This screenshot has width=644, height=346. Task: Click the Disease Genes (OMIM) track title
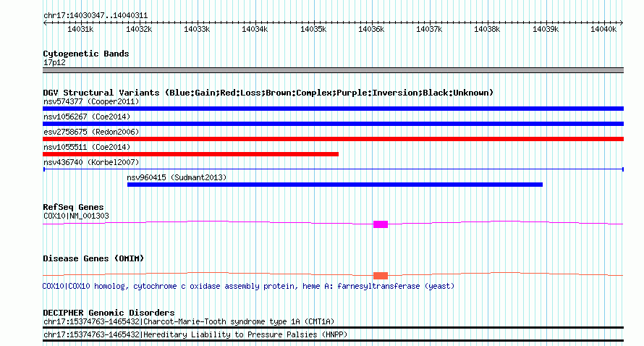[x=93, y=258]
